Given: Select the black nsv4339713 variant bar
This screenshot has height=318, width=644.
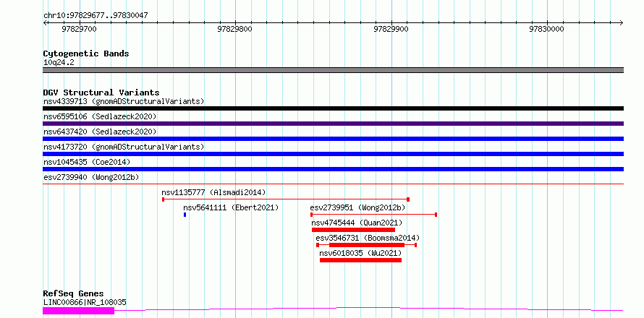Looking at the screenshot, I should tap(333, 108).
